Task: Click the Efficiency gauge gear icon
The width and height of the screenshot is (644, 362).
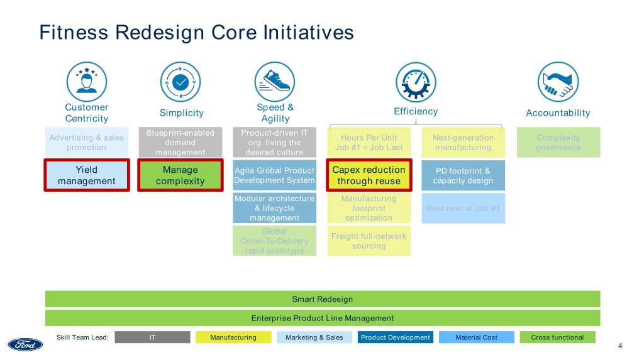Action: coord(416,82)
